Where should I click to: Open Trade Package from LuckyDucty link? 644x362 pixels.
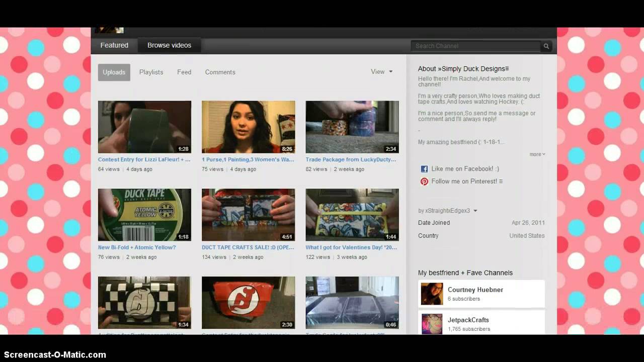(x=351, y=159)
